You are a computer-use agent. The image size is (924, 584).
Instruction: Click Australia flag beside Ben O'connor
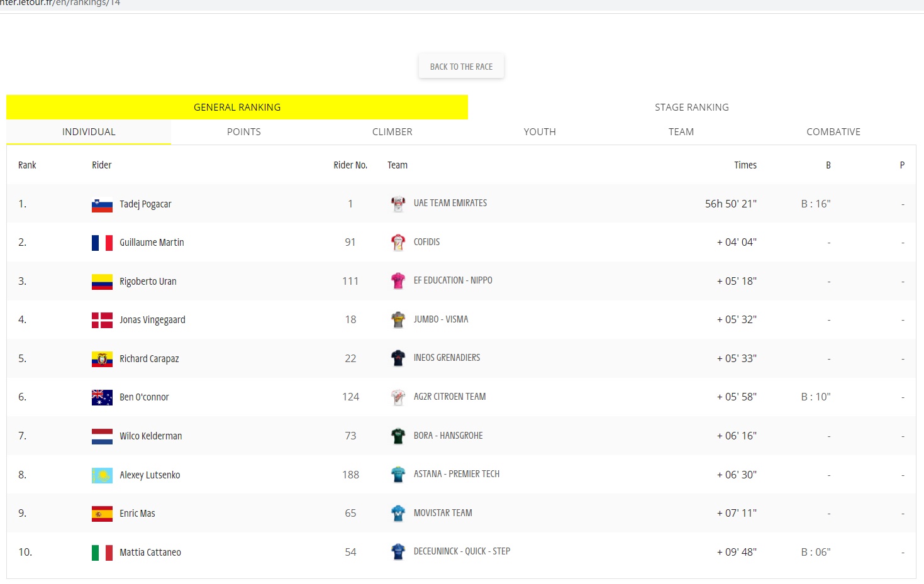pos(102,397)
